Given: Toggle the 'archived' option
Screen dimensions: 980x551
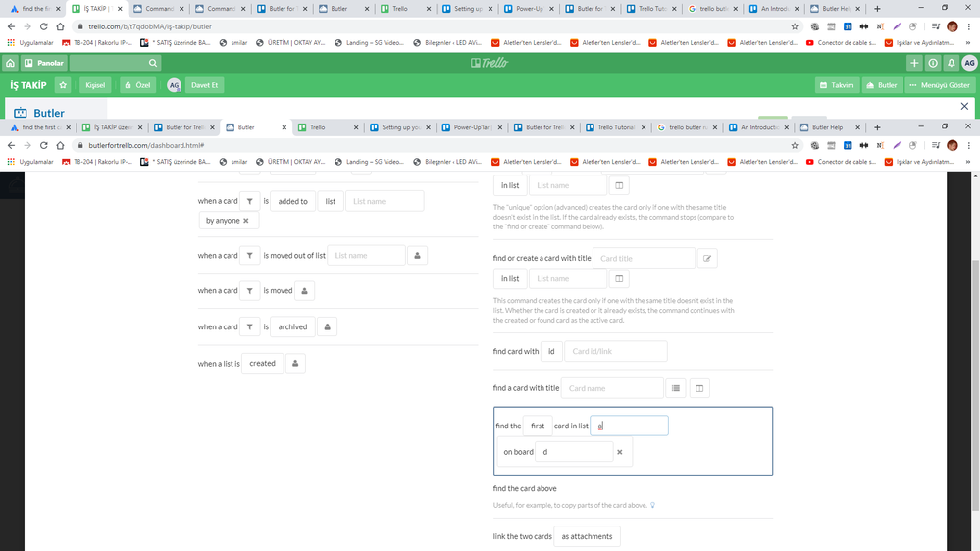Looking at the screenshot, I should (292, 326).
